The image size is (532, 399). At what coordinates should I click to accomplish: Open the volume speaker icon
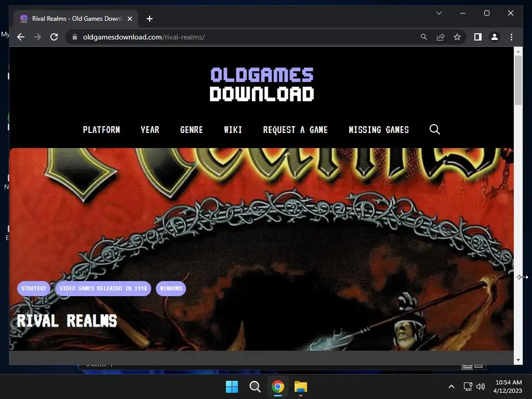pos(481,387)
